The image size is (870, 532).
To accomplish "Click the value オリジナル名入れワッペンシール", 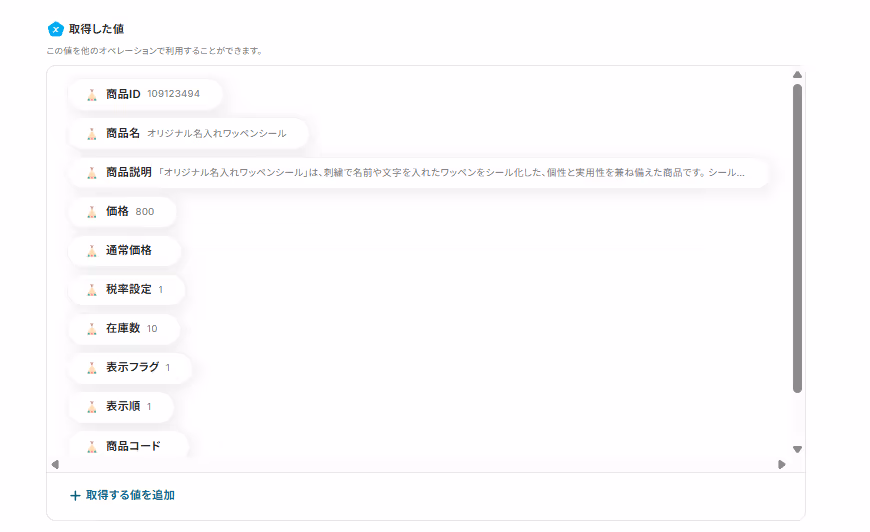I will point(216,134).
